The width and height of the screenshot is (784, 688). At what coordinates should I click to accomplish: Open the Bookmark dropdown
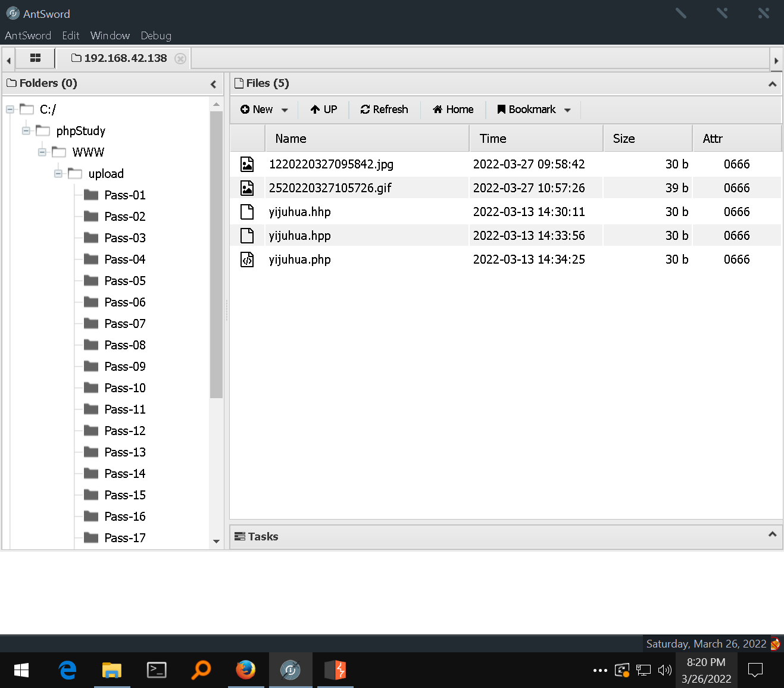(x=534, y=110)
